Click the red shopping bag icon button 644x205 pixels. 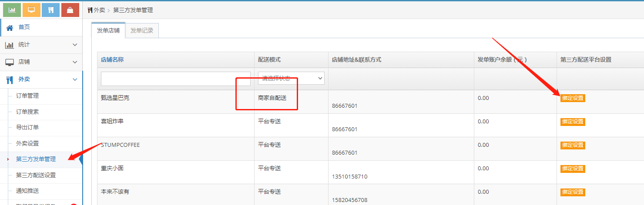point(70,10)
